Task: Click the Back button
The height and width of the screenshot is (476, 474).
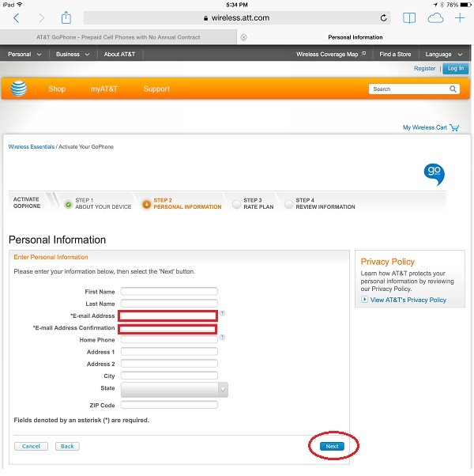Action: [x=67, y=446]
